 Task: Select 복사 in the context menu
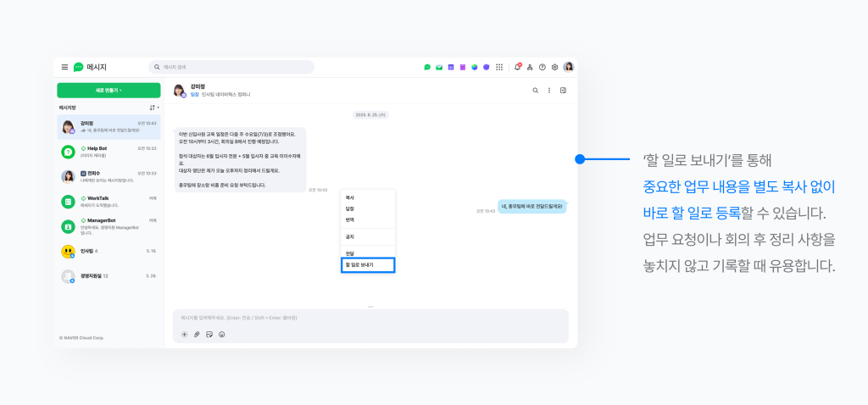click(x=350, y=197)
